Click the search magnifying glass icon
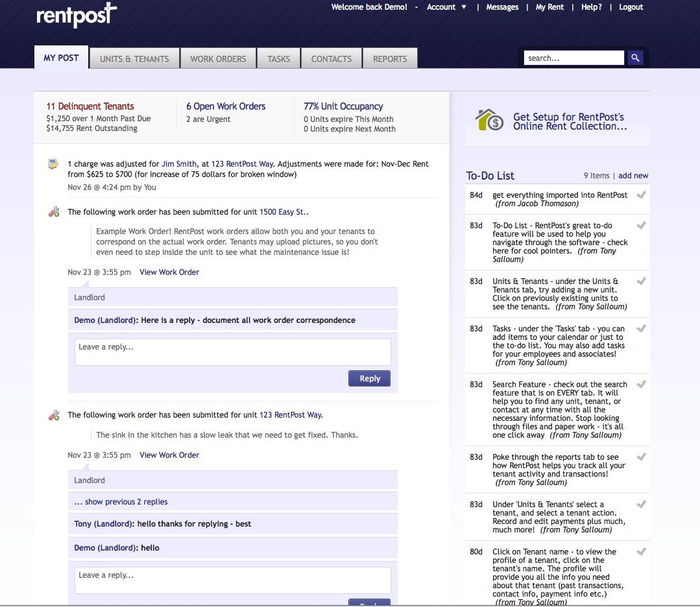The image size is (700, 607). [x=634, y=57]
